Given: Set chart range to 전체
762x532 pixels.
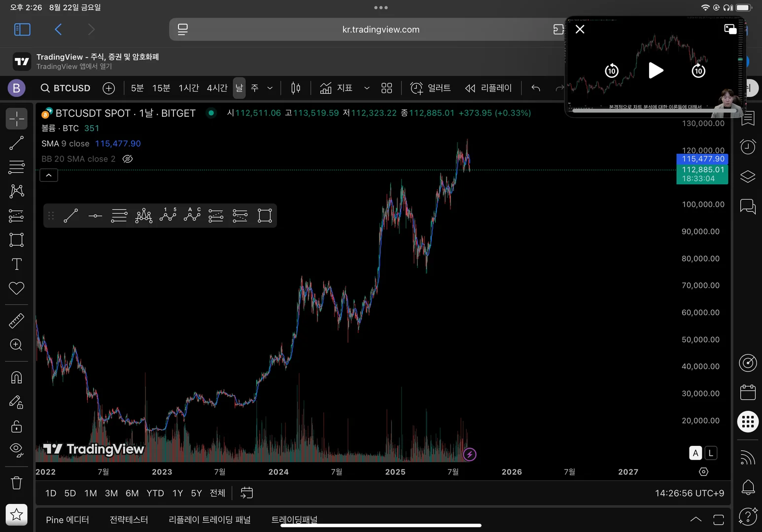Looking at the screenshot, I should click(217, 493).
